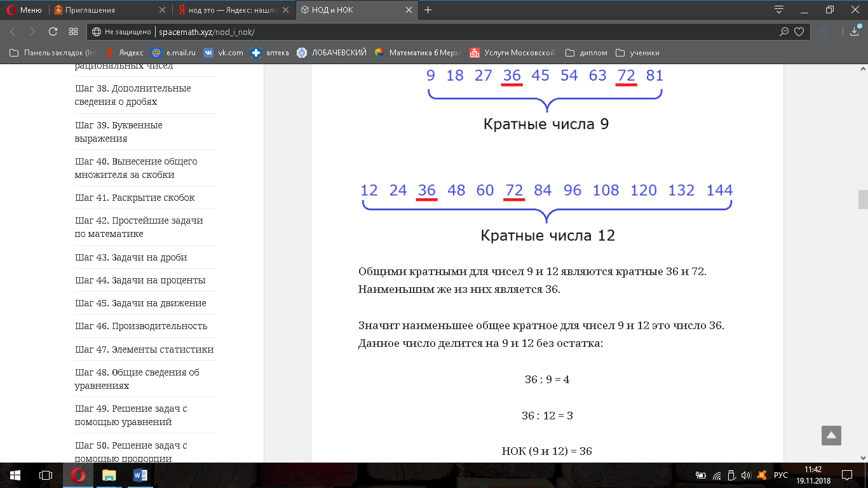Screen dimensions: 868x488
Task: Open the e.mail.ru bookmark
Action: [x=174, y=53]
